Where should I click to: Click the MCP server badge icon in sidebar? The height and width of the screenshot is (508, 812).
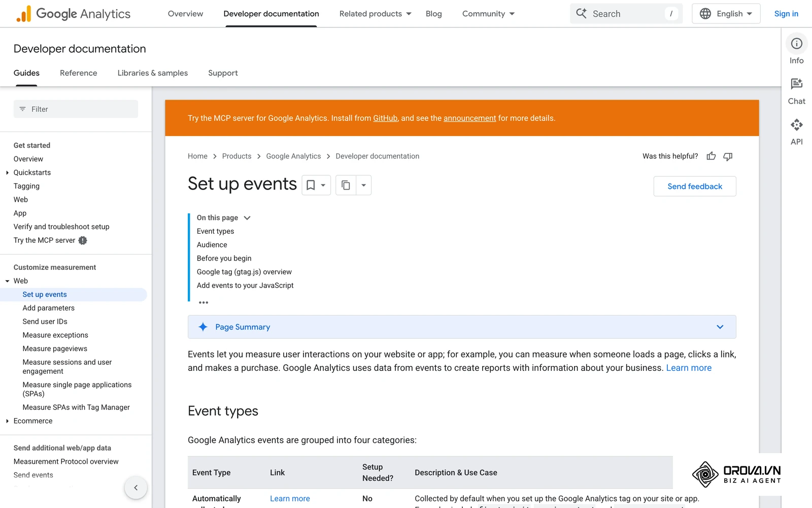click(x=83, y=240)
